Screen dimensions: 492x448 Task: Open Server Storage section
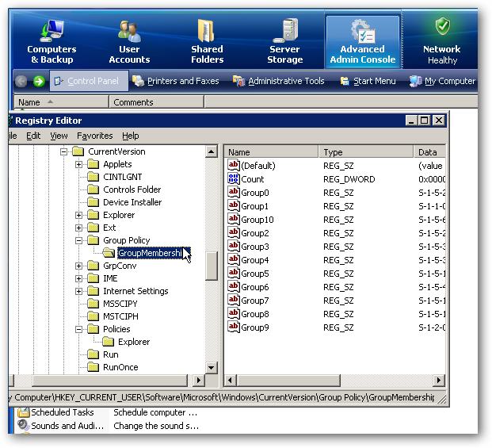[285, 41]
